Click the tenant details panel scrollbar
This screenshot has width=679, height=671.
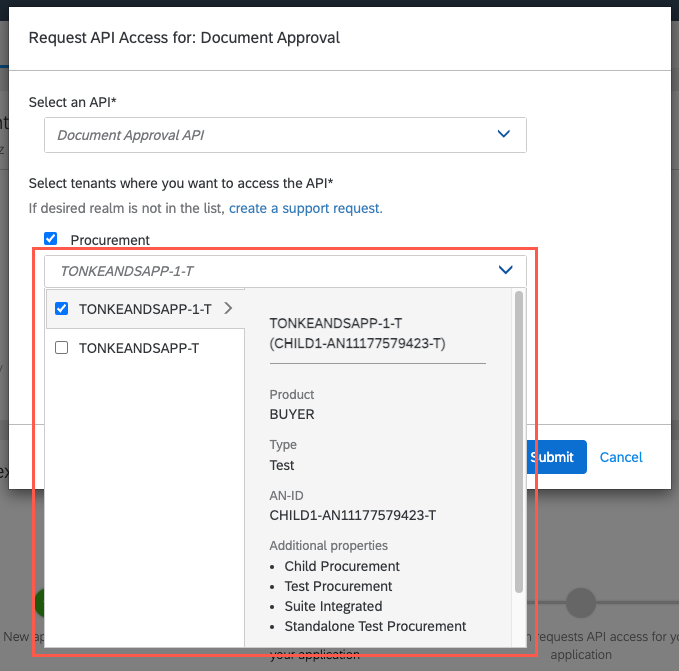tap(518, 440)
